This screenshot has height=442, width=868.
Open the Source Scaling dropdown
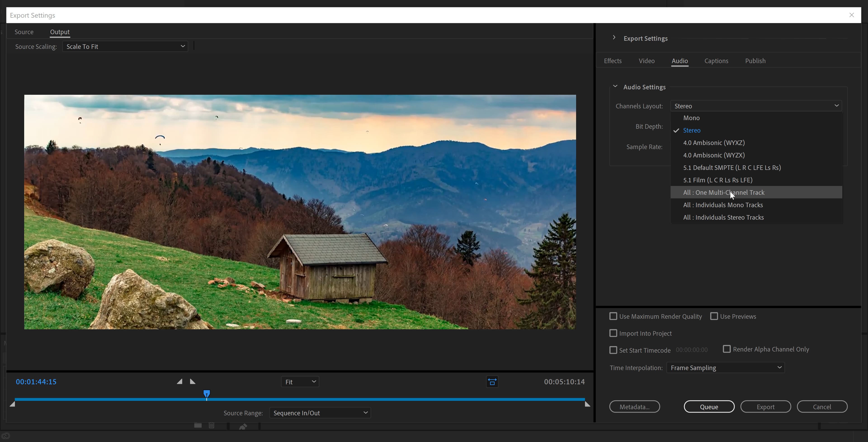pyautogui.click(x=125, y=47)
